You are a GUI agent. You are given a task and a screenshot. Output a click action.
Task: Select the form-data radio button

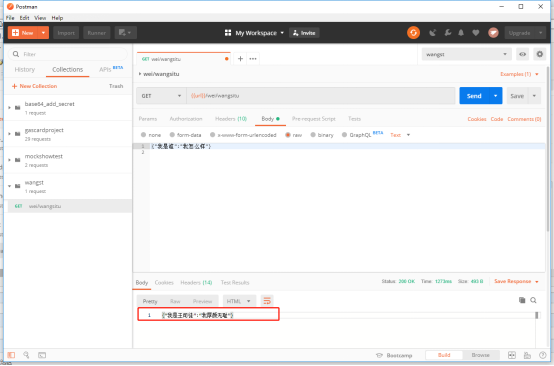click(x=172, y=135)
